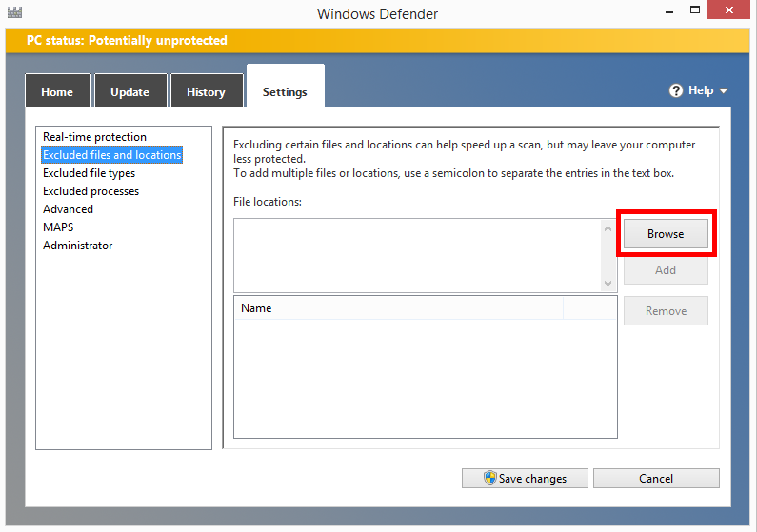Viewport: 757px width, 532px height.
Task: Open the History tab
Action: pyautogui.click(x=206, y=90)
